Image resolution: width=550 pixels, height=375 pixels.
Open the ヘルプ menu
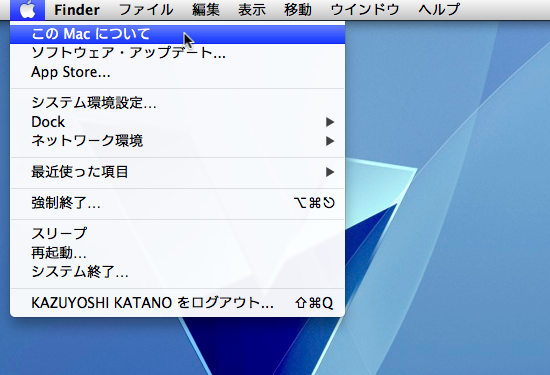pos(439,9)
